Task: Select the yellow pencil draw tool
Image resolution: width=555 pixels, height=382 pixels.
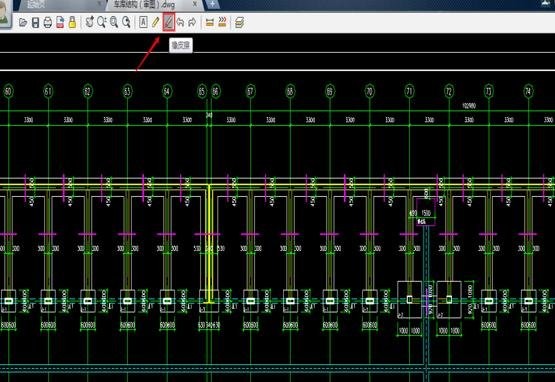Action: (155, 22)
